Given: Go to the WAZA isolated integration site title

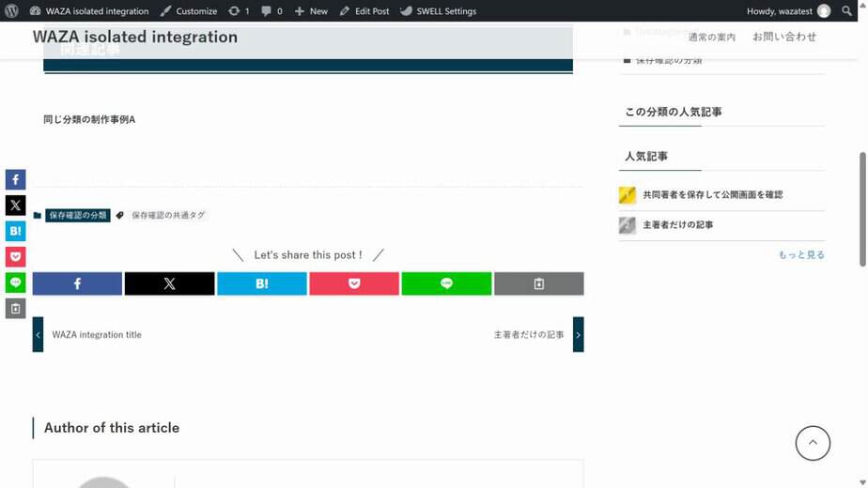Looking at the screenshot, I should pos(135,37).
